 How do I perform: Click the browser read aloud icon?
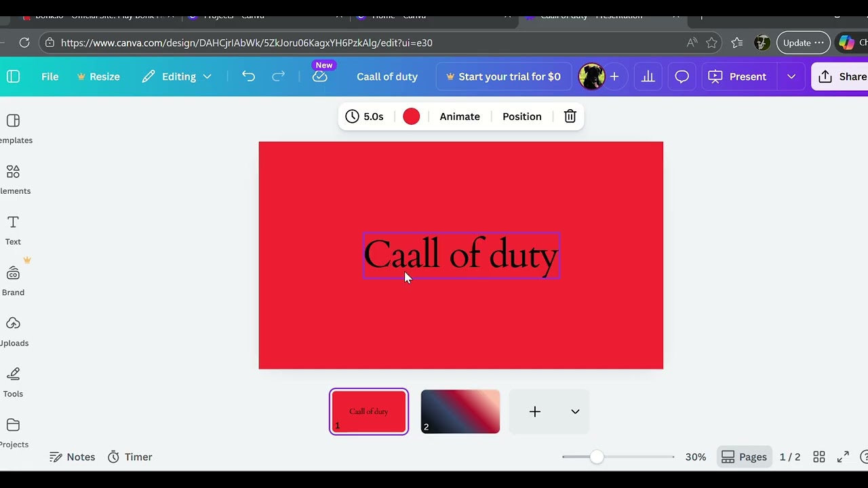tap(692, 43)
